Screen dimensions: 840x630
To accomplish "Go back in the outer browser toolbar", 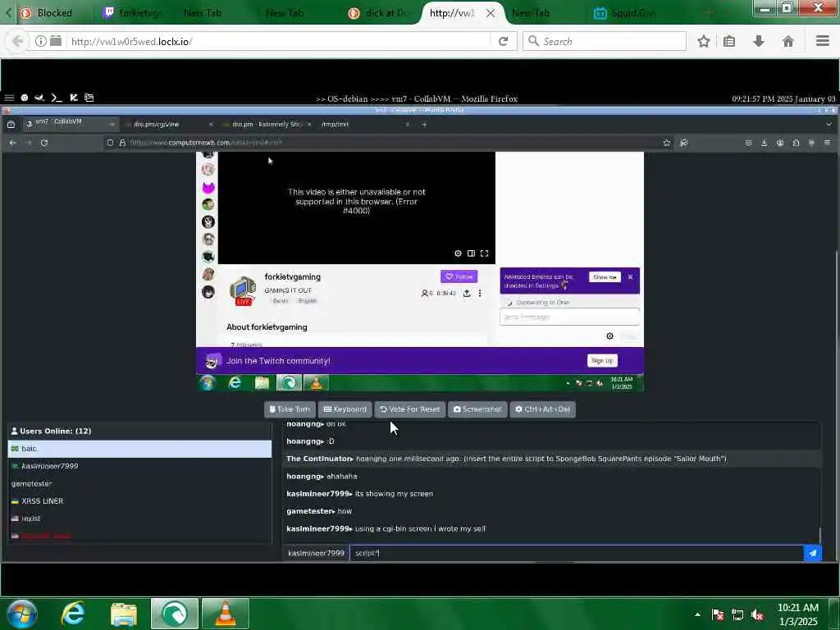I will (18, 41).
